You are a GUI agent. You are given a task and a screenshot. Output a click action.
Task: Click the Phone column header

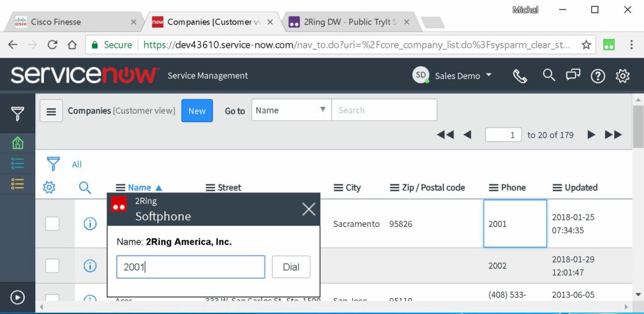pos(513,188)
